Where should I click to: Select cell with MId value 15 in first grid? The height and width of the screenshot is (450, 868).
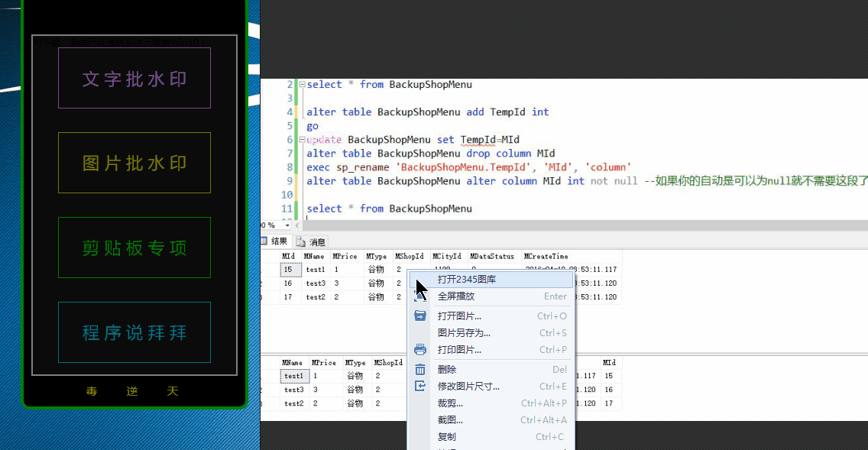tap(290, 270)
